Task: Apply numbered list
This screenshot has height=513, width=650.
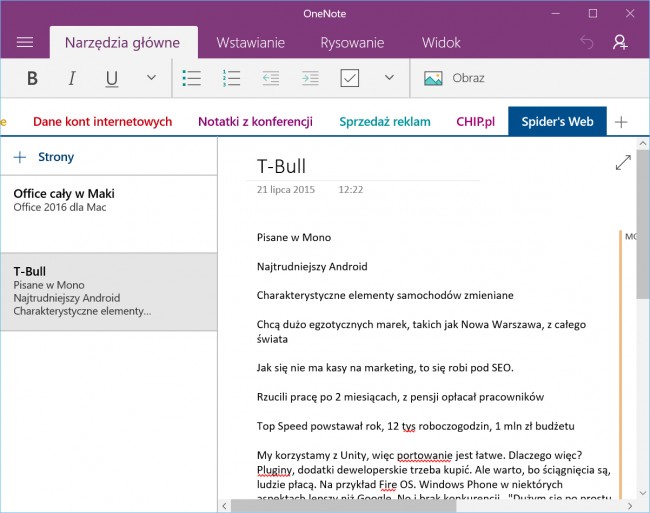Action: [x=231, y=78]
